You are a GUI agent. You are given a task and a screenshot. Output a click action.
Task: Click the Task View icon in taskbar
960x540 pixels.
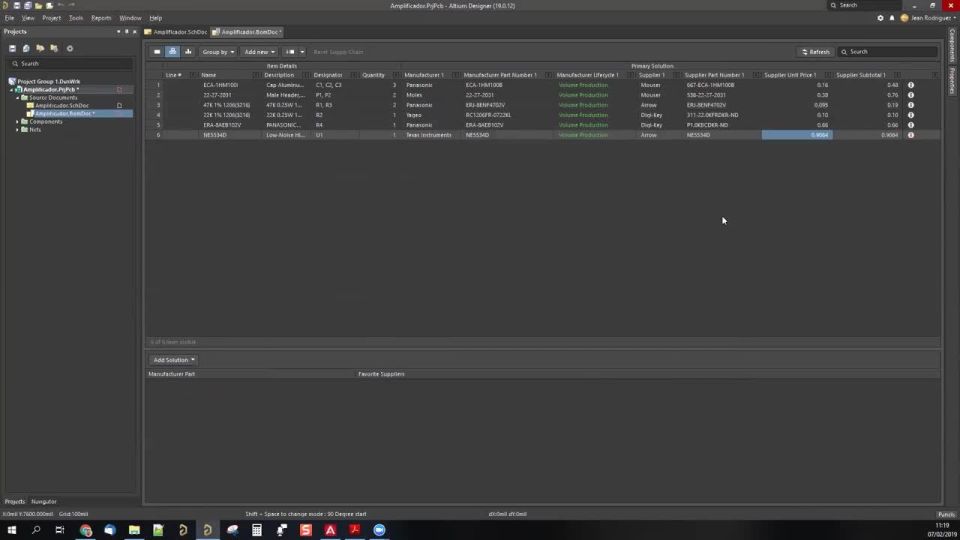[60, 530]
